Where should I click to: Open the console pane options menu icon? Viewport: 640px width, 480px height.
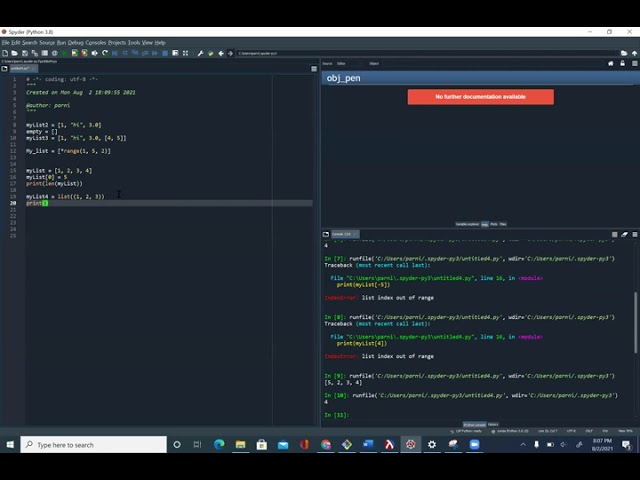coord(635,234)
